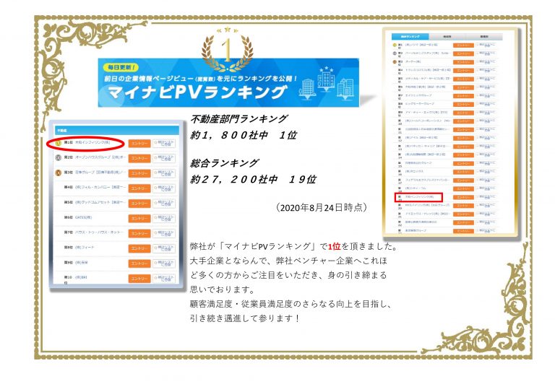Add 1st place company to consideration list
This screenshot has width=555, height=392.
(165, 143)
